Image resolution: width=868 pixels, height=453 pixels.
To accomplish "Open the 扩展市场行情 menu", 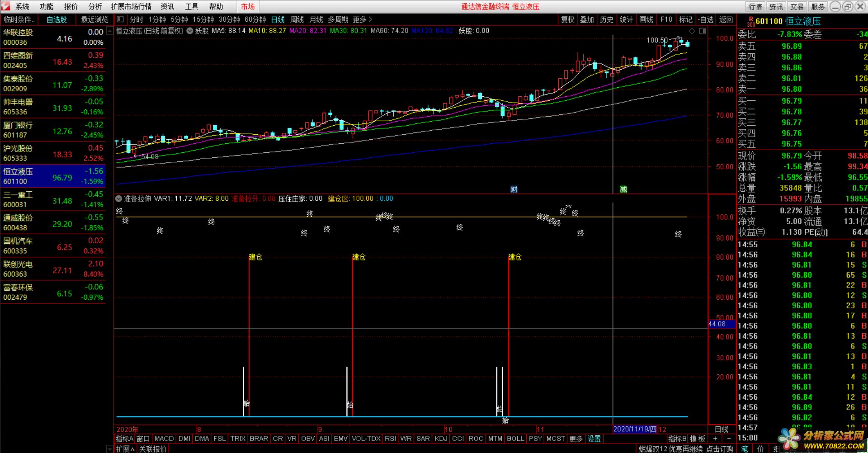I will coord(131,6).
